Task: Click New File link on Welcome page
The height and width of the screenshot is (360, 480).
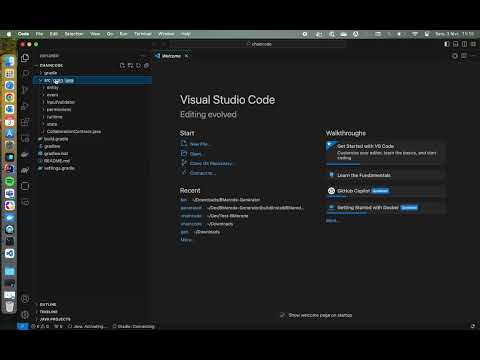Action: click(196, 144)
